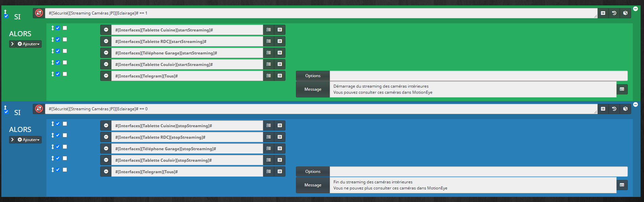Viewport: 644px width, 202px height.
Task: Open scenario selector icon for Eclairage == 1 condition
Action: pyautogui.click(x=614, y=13)
